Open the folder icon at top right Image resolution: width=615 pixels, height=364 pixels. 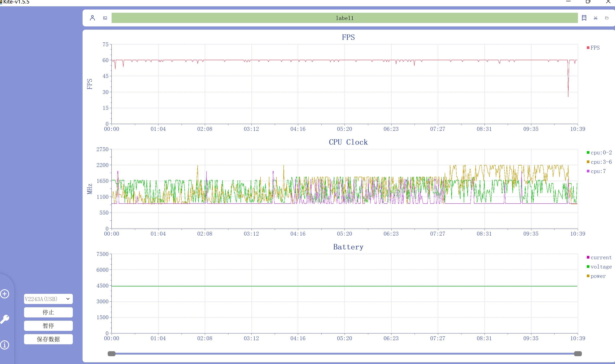tap(607, 18)
